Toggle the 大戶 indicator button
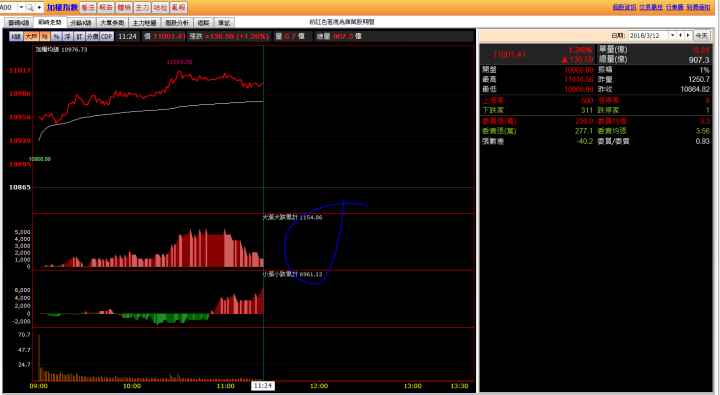This screenshot has height=395, width=720. [31, 36]
